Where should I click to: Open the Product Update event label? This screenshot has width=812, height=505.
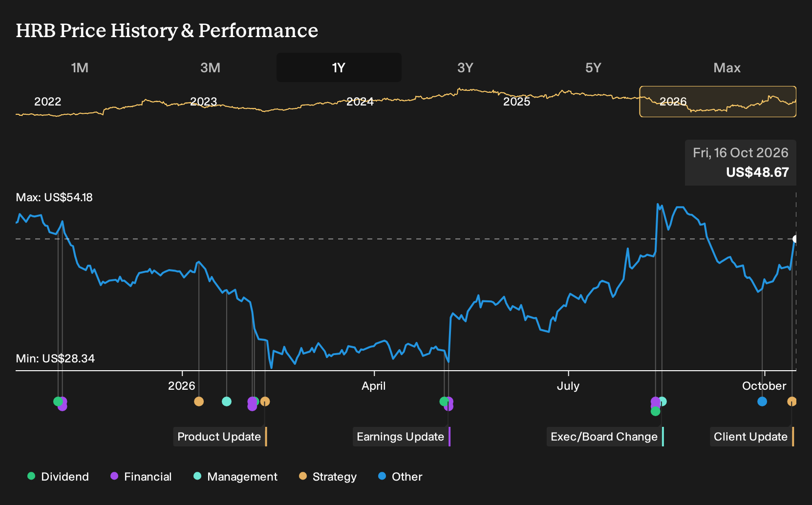tap(220, 437)
